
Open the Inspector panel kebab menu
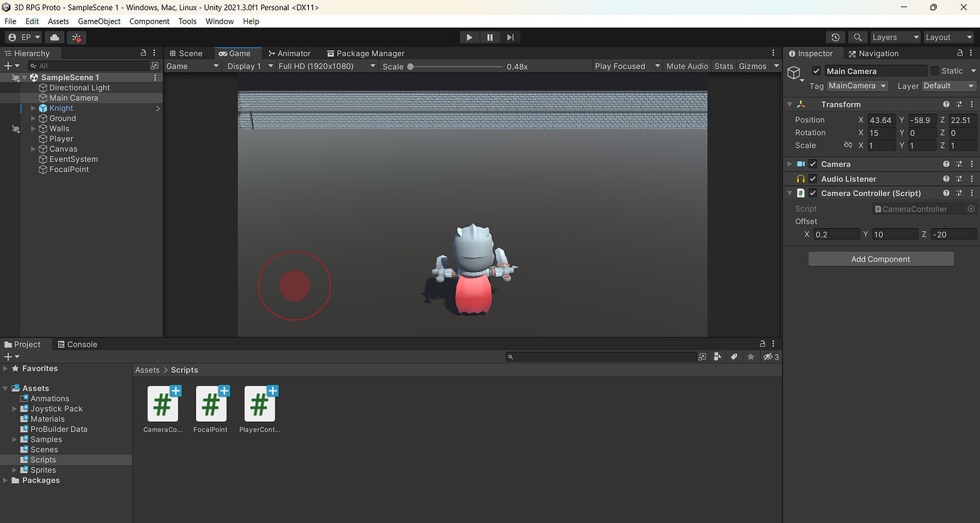pos(971,53)
